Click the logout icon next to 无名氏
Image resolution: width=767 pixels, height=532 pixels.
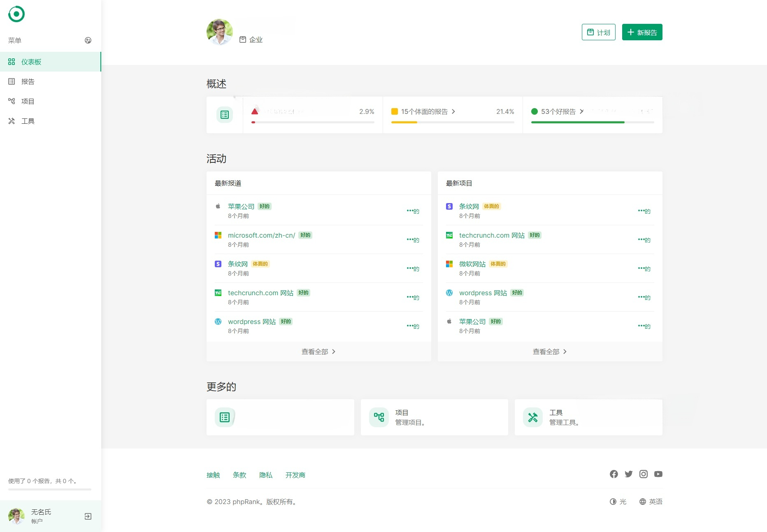click(x=88, y=516)
